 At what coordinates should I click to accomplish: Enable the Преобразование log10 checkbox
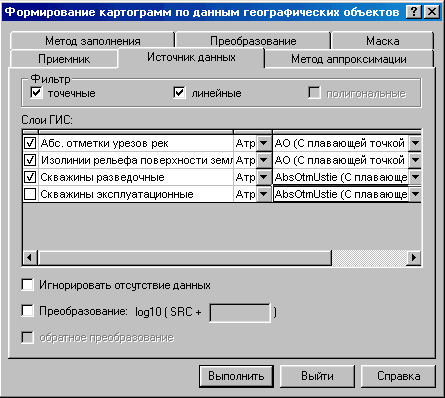(x=27, y=311)
